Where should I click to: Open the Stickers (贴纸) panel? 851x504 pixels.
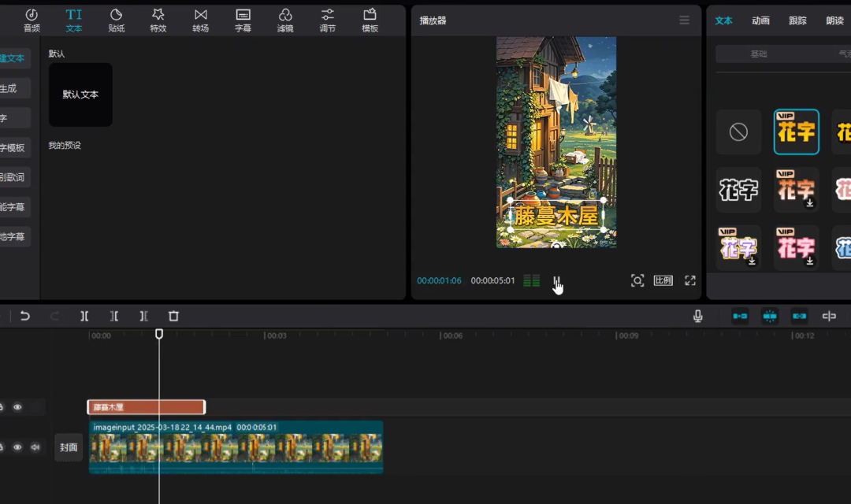point(116,20)
